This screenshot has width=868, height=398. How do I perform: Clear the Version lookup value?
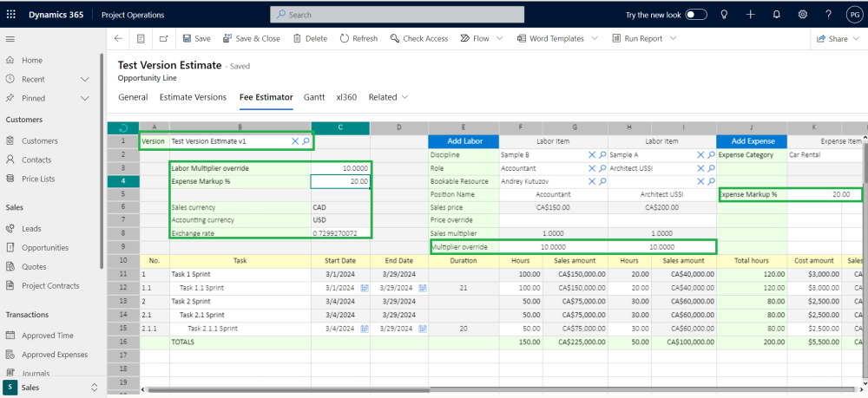(x=295, y=141)
